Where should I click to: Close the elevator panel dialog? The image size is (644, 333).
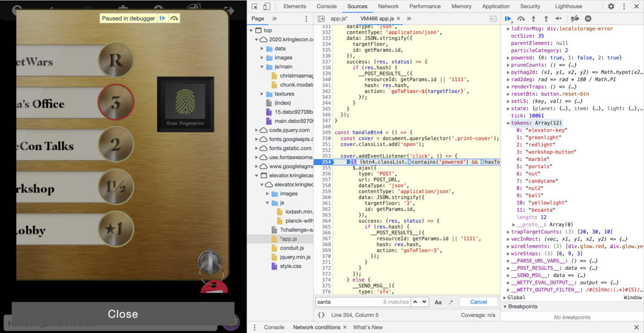[x=123, y=314]
